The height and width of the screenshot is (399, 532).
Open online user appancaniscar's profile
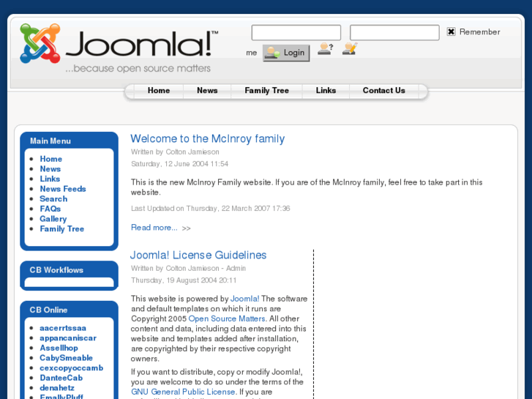pos(68,338)
